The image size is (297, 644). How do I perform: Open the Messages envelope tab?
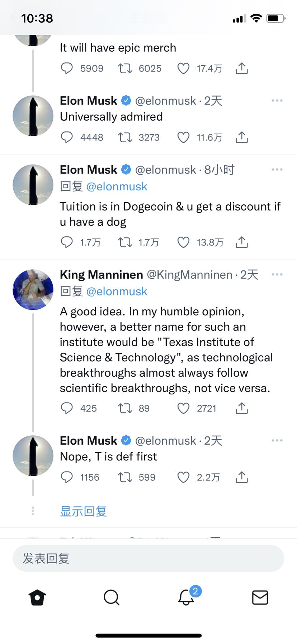[x=260, y=598]
